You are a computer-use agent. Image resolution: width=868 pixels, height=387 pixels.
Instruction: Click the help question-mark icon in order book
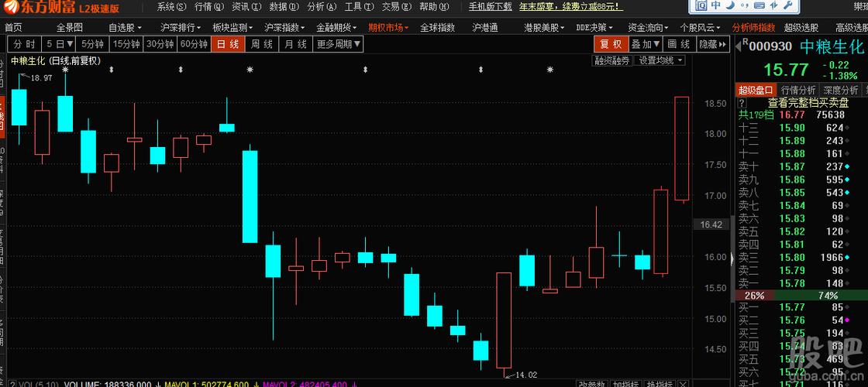[x=742, y=103]
